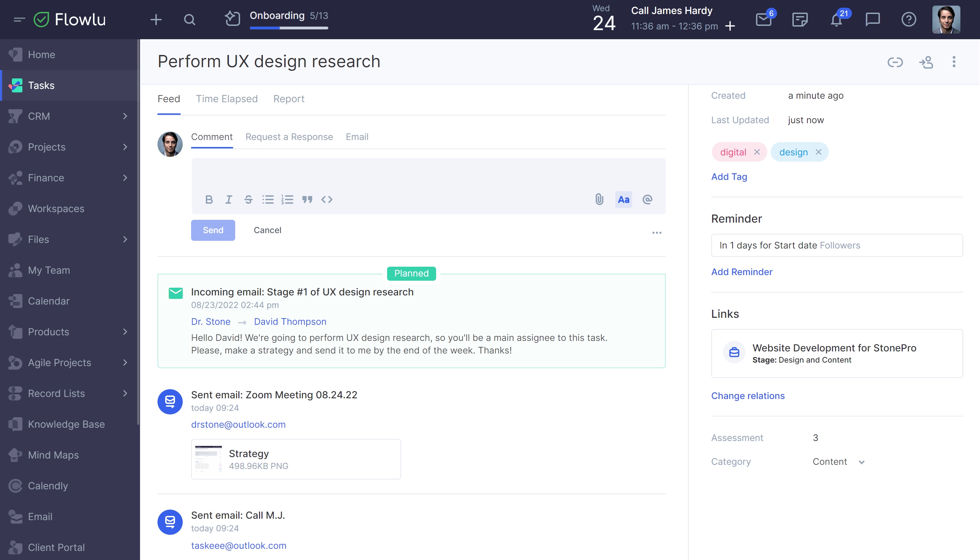Switch to the Time Elapsed tab
This screenshot has height=560, width=980.
coord(227,98)
